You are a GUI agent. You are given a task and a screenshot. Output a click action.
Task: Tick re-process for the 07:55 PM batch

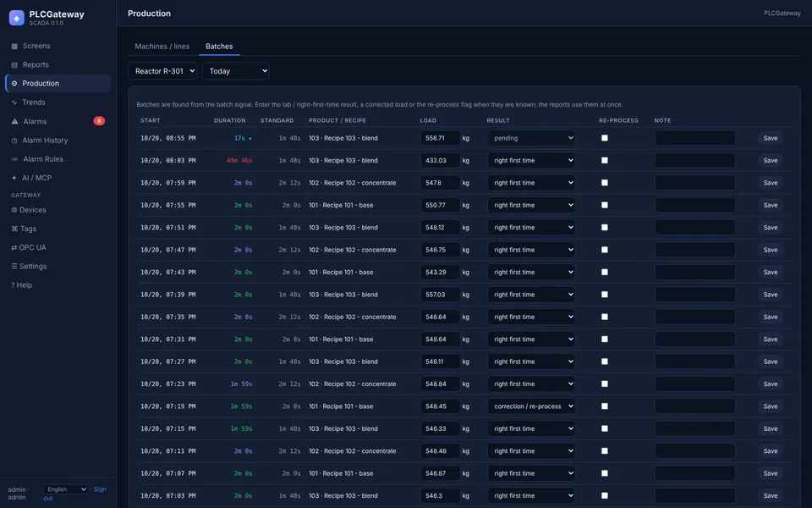tap(604, 205)
